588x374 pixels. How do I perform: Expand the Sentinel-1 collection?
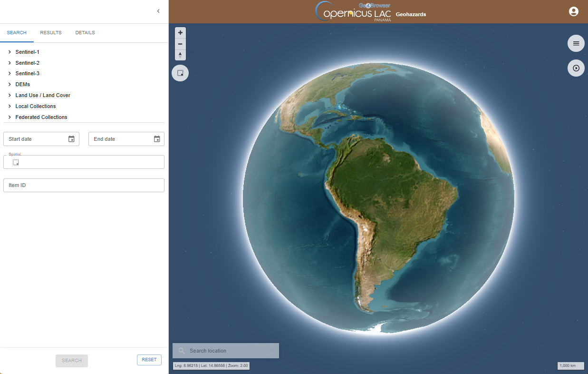pyautogui.click(x=10, y=52)
